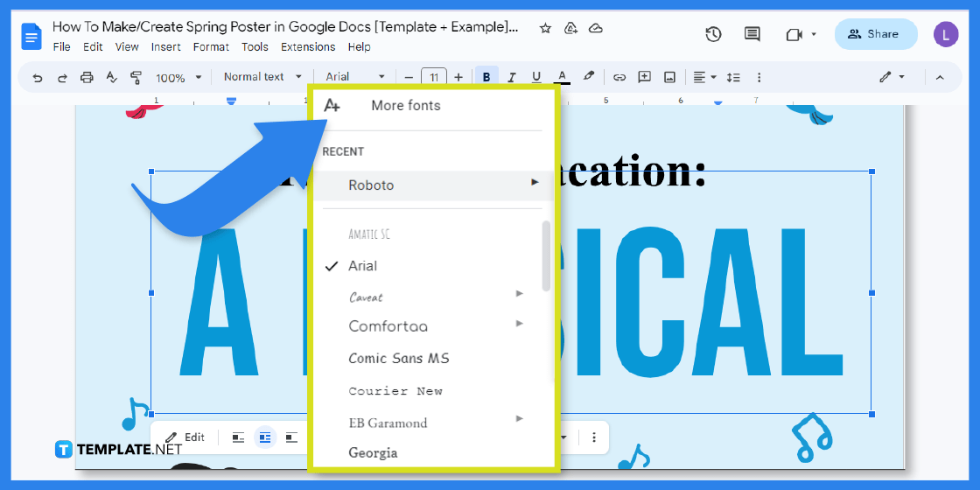Open line and paragraph spacing
This screenshot has height=490, width=980.
733,78
